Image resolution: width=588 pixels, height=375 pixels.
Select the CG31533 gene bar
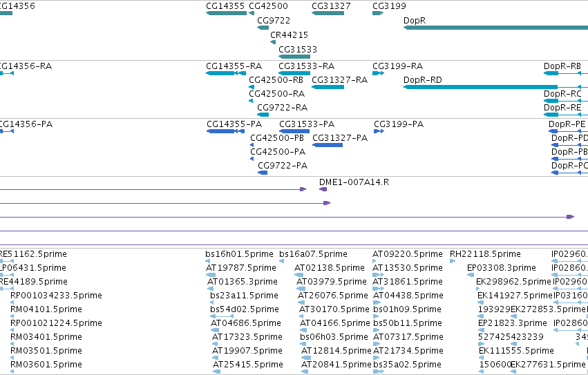click(x=294, y=57)
